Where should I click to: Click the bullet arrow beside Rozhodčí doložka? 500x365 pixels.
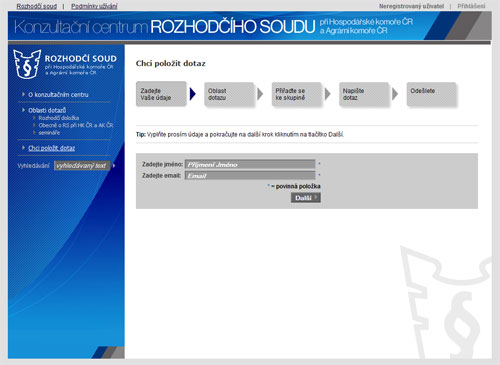click(34, 118)
